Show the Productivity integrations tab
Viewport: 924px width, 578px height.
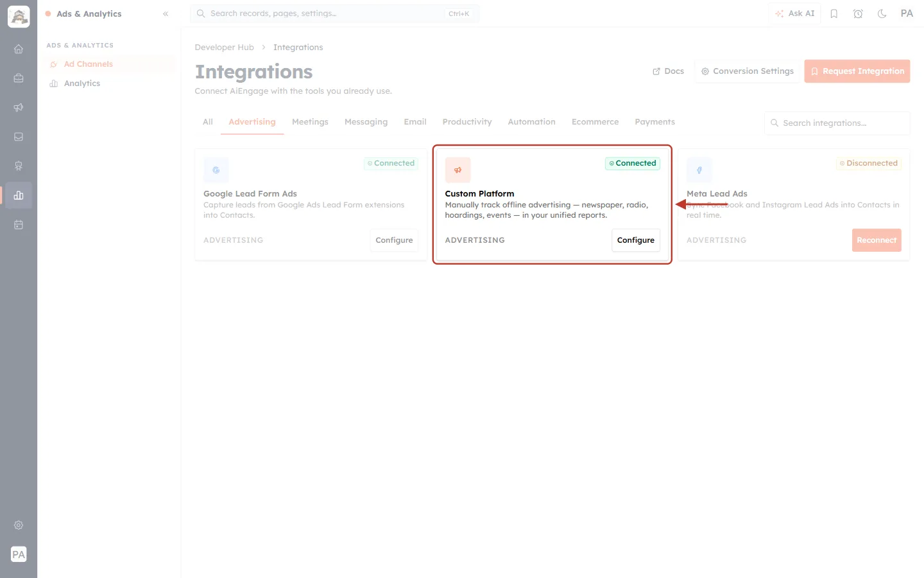click(467, 122)
